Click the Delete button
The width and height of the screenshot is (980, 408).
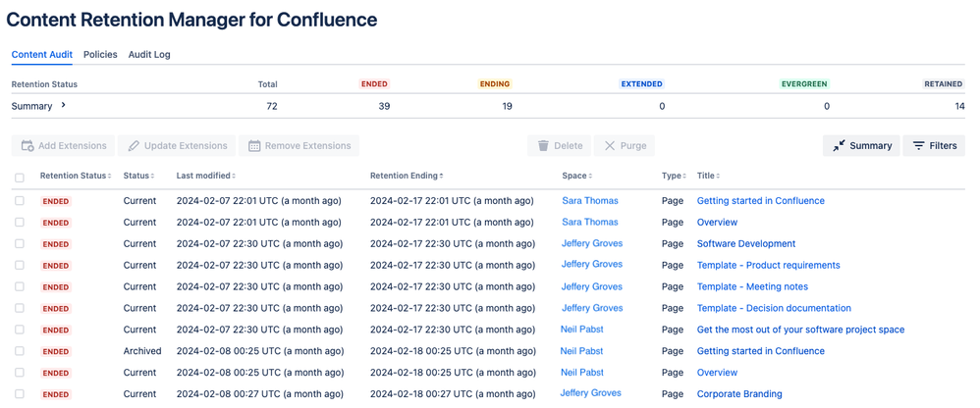click(560, 146)
